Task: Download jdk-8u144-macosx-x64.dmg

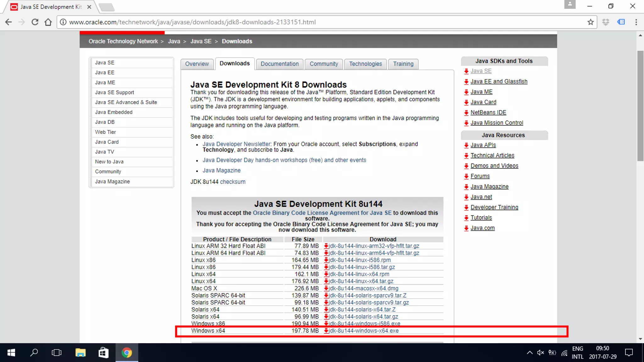Action: pyautogui.click(x=363, y=288)
